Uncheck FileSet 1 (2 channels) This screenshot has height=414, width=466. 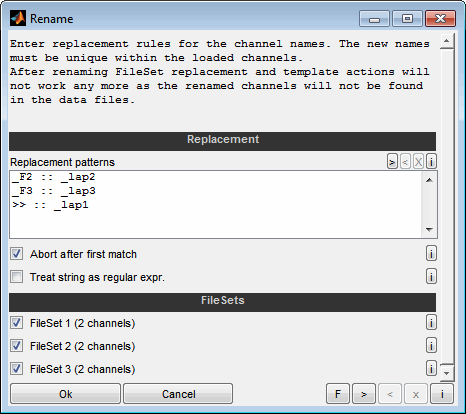coord(16,323)
